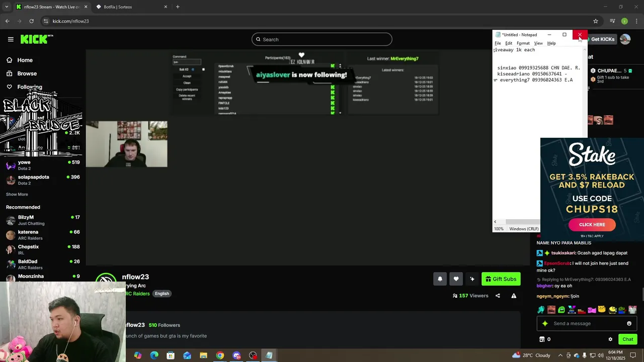The height and width of the screenshot is (362, 644).
Task: Open the Windows notification center
Action: pos(633,355)
